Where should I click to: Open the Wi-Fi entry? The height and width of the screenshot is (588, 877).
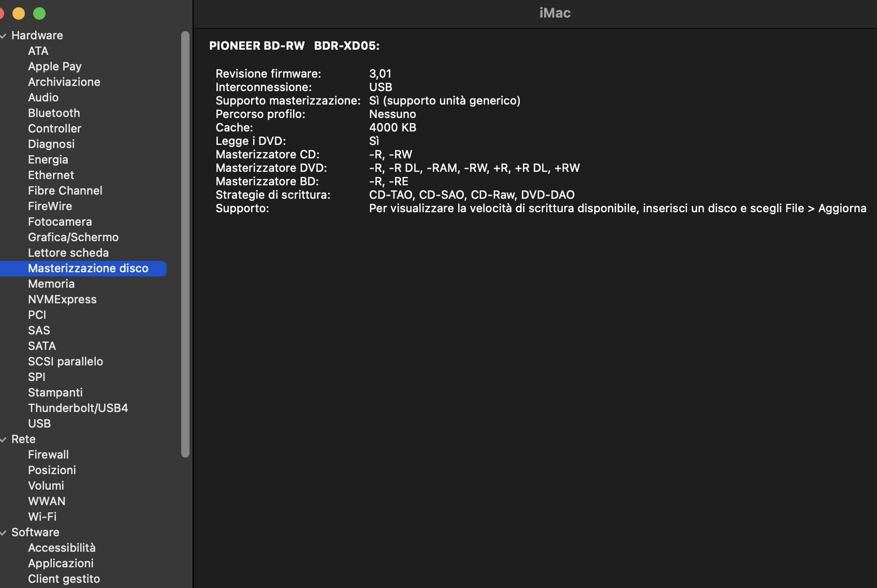click(42, 517)
